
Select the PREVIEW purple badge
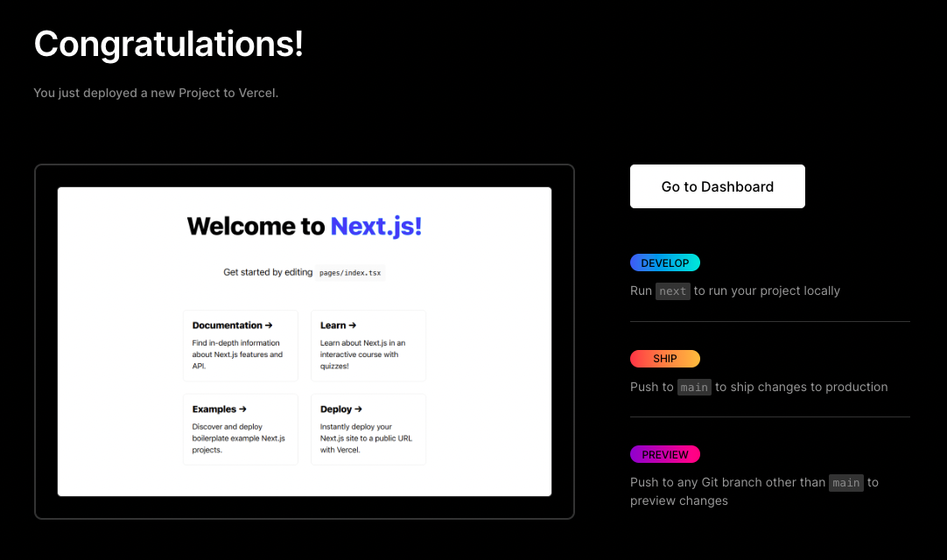(x=665, y=454)
